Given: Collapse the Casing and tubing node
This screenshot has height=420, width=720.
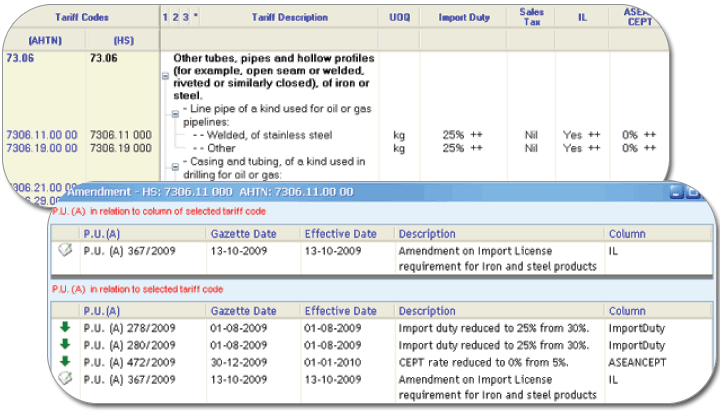Looking at the screenshot, I should pyautogui.click(x=175, y=167).
